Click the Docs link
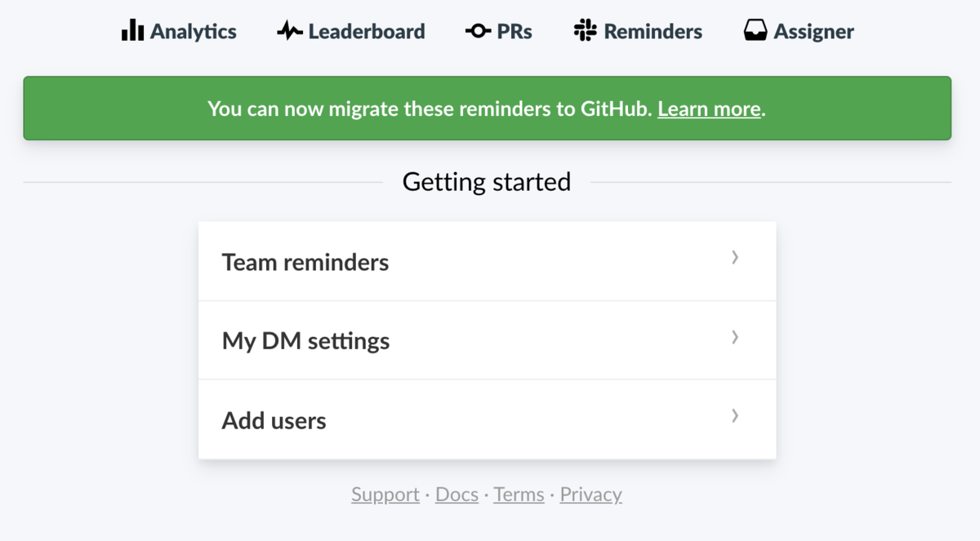 point(457,494)
